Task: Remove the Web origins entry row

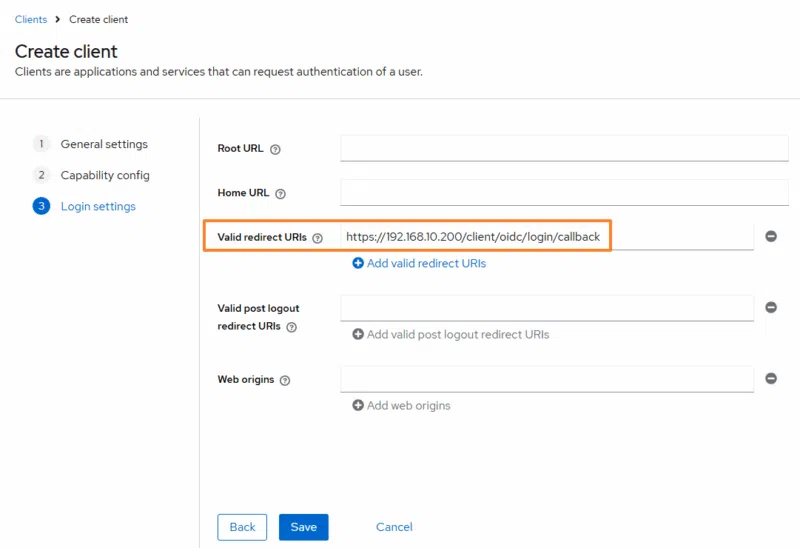Action: [x=771, y=379]
